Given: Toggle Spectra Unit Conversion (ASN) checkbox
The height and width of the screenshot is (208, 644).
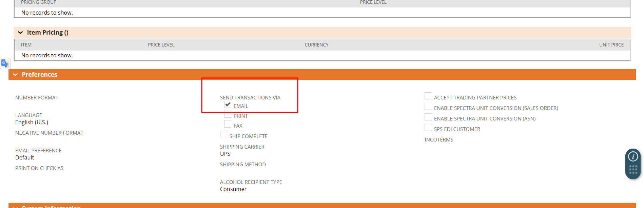Looking at the screenshot, I should (x=428, y=117).
